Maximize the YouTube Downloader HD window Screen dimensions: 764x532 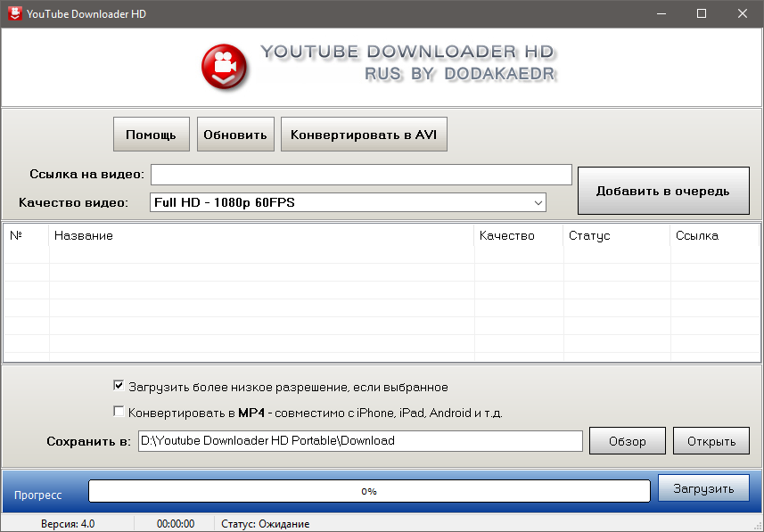(702, 13)
